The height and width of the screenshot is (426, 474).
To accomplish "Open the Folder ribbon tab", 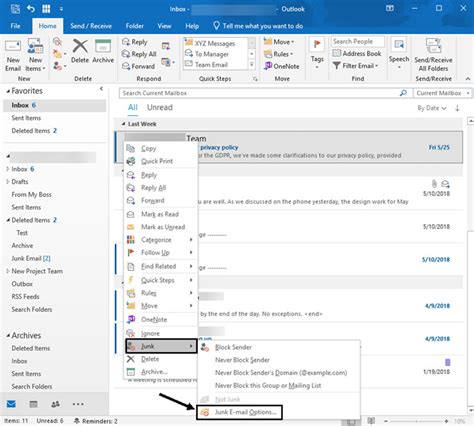I will coord(135,26).
